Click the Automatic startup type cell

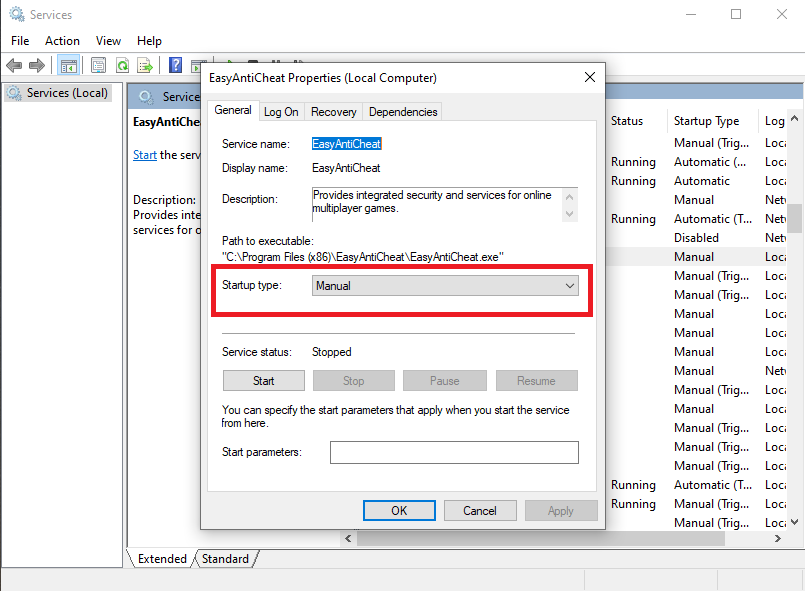(x=701, y=181)
